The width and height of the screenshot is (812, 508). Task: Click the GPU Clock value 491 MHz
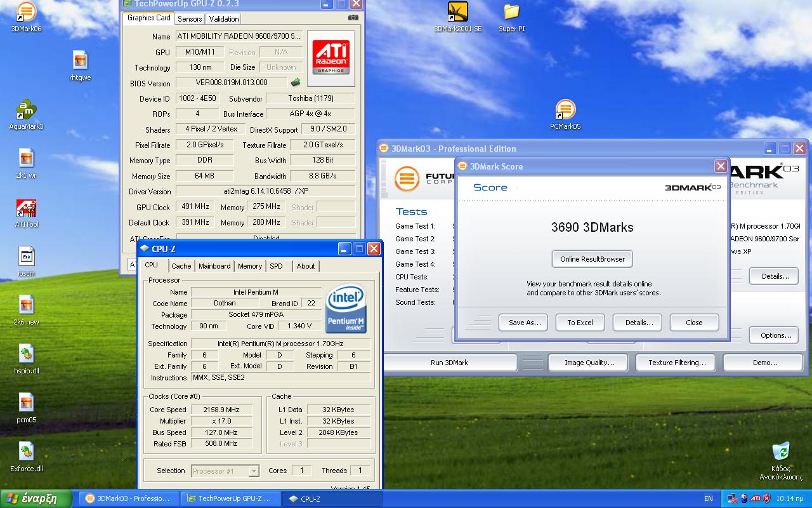click(195, 206)
